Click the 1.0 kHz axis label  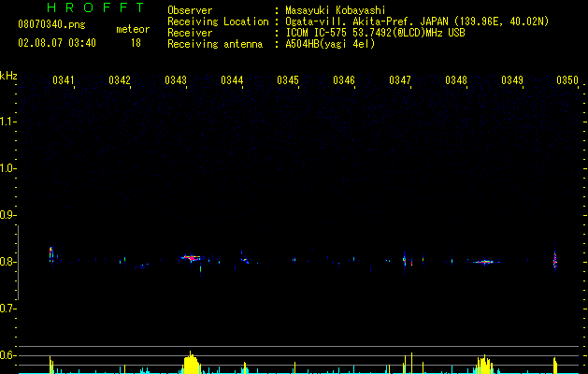coord(7,168)
